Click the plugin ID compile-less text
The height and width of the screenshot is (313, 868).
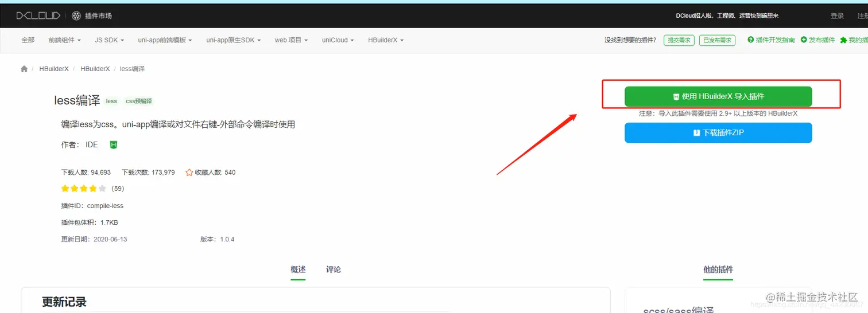tap(105, 206)
